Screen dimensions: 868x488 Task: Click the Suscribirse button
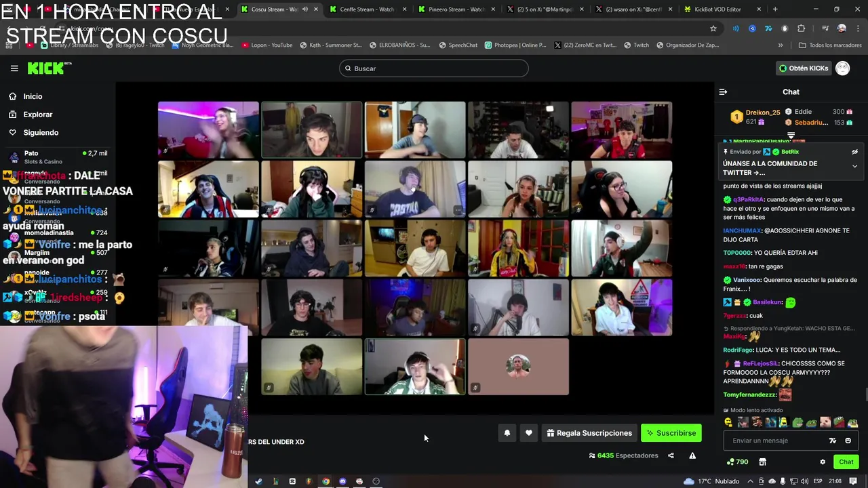pyautogui.click(x=671, y=433)
